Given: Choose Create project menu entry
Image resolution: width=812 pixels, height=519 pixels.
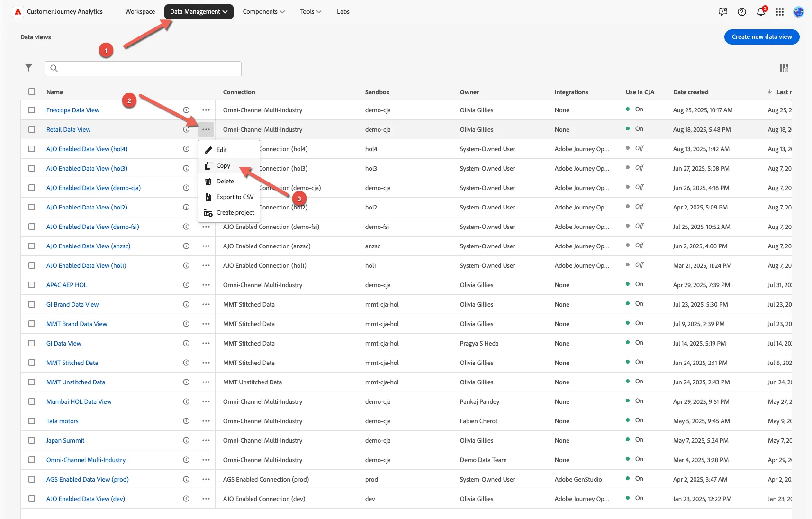Looking at the screenshot, I should tap(229, 212).
